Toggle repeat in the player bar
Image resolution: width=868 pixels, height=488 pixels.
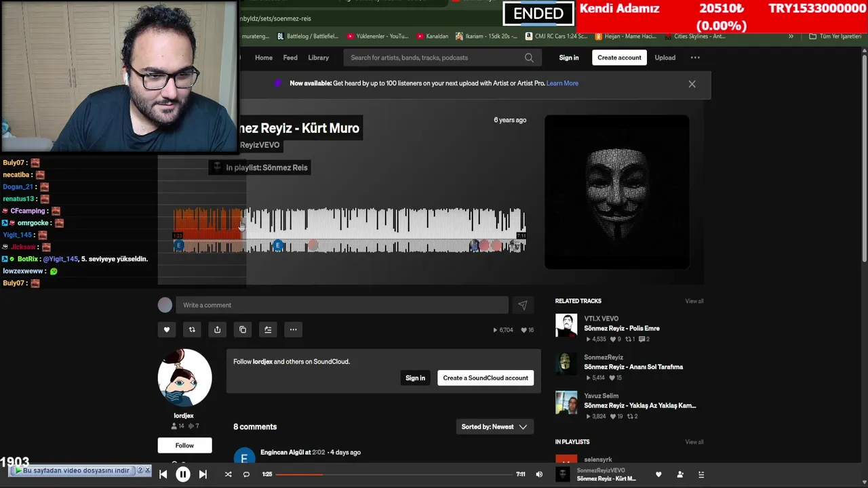(246, 474)
